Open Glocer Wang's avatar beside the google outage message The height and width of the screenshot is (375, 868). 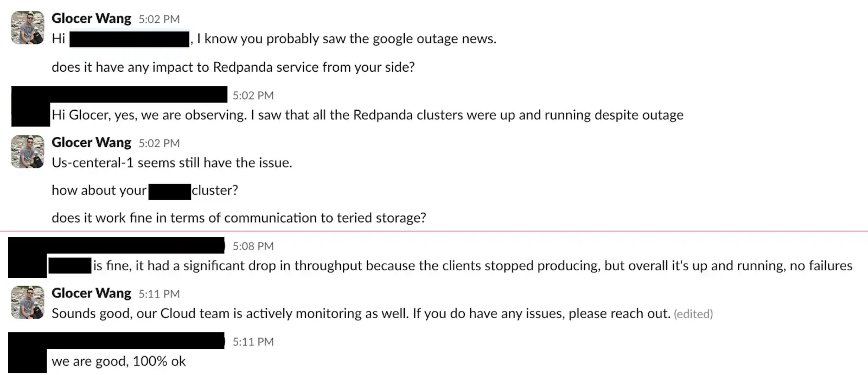point(27,27)
